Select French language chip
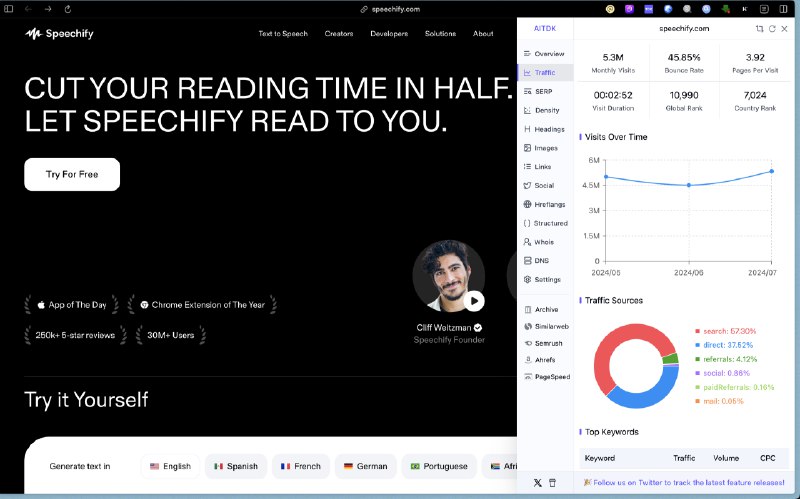Screen dimensions: 800x499 (301, 466)
